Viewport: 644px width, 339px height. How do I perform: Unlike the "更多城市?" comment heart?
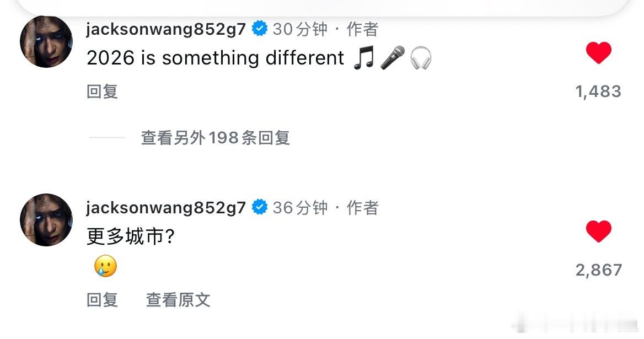(599, 232)
